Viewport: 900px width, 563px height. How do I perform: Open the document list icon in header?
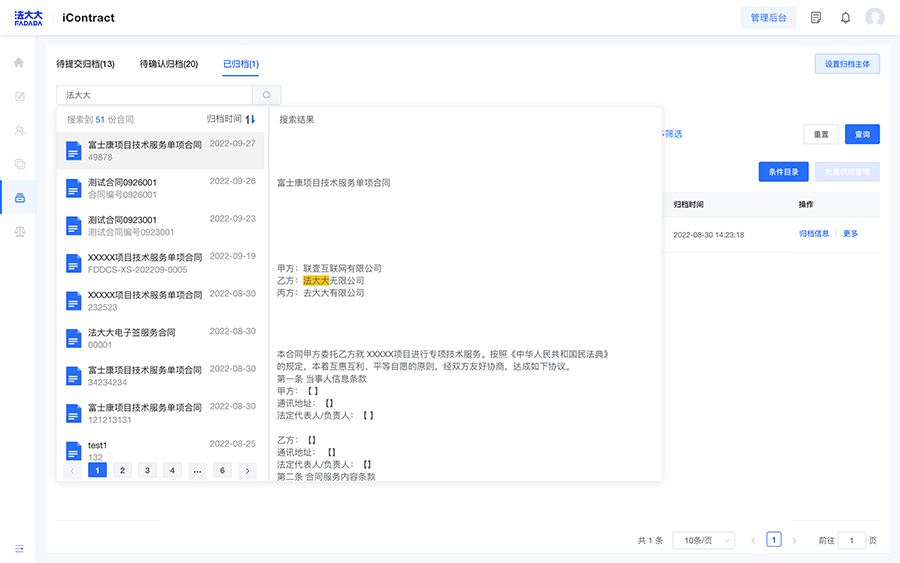click(816, 18)
